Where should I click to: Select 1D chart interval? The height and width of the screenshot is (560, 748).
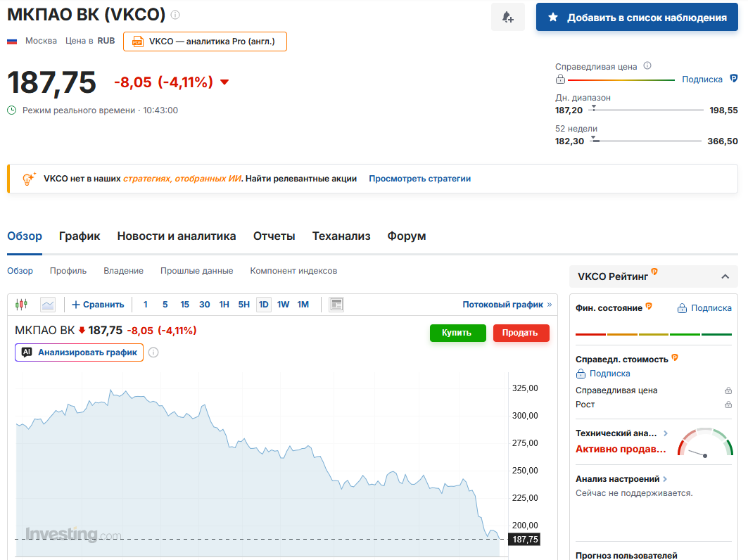[264, 305]
